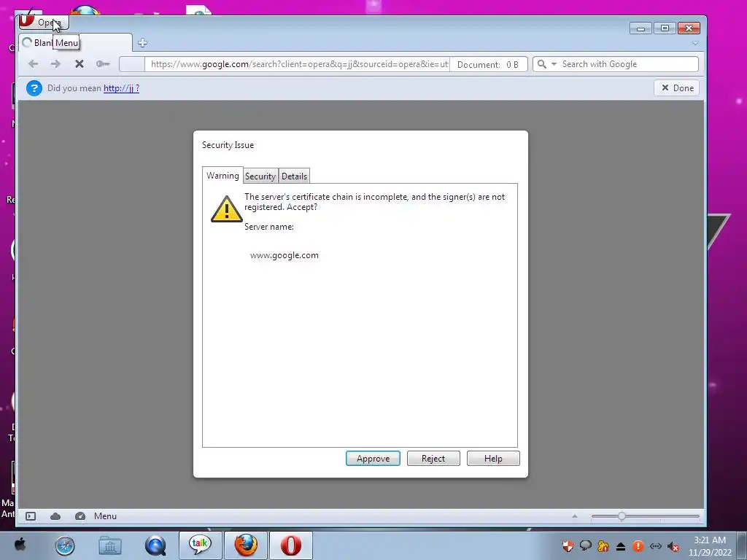747x560 pixels.
Task: Click the yellow warning triangle icon
Action: coord(227,209)
